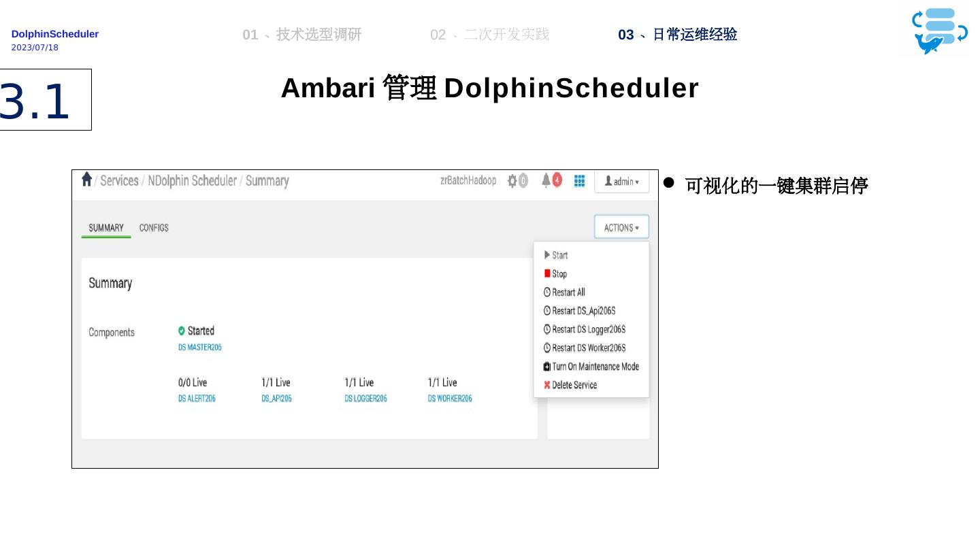The height and width of the screenshot is (551, 980).
Task: Open the views grid icon
Action: tap(579, 181)
